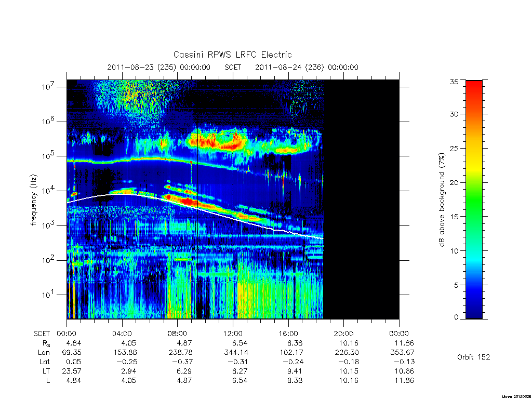Click the 04:00 time axis label

tap(122, 334)
